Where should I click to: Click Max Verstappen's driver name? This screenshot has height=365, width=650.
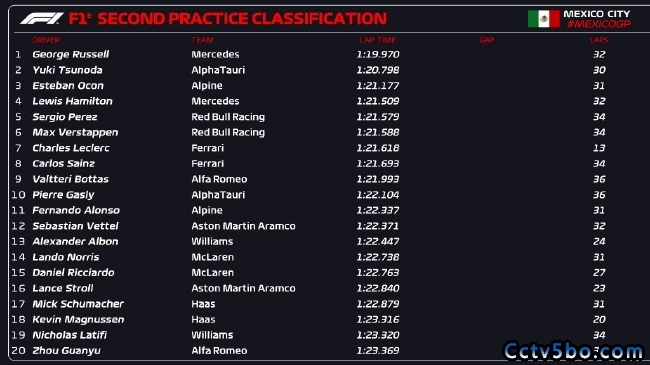(75, 133)
